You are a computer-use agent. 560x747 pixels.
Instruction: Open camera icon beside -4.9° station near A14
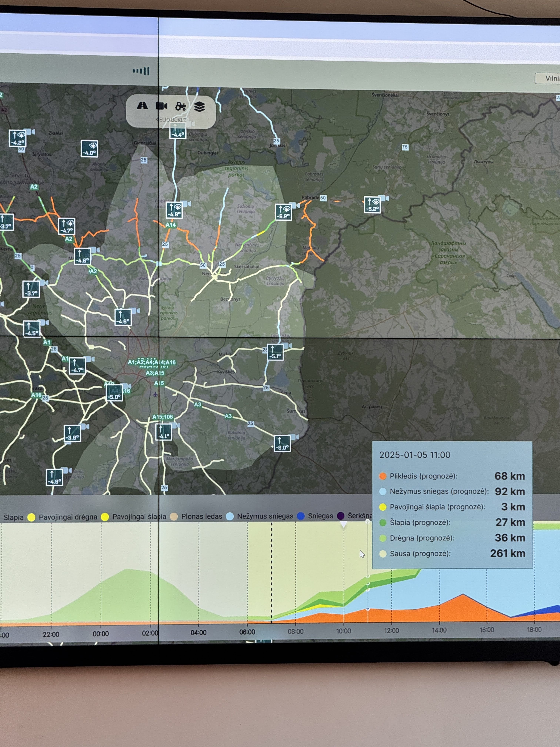[186, 204]
